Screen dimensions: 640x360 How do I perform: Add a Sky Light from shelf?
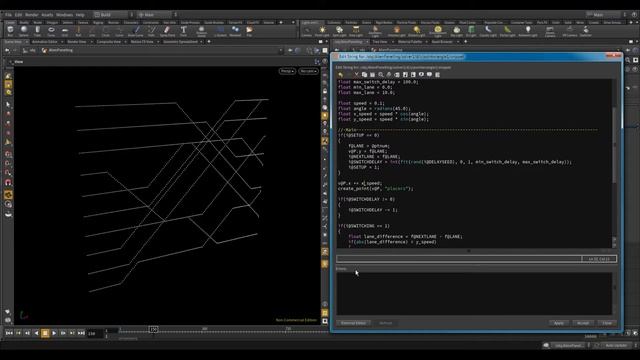(456, 31)
